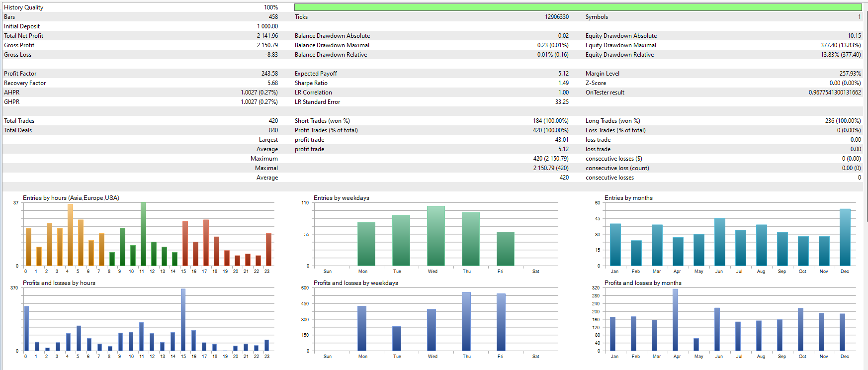Click the Apr bar in Profits by months

click(x=675, y=320)
